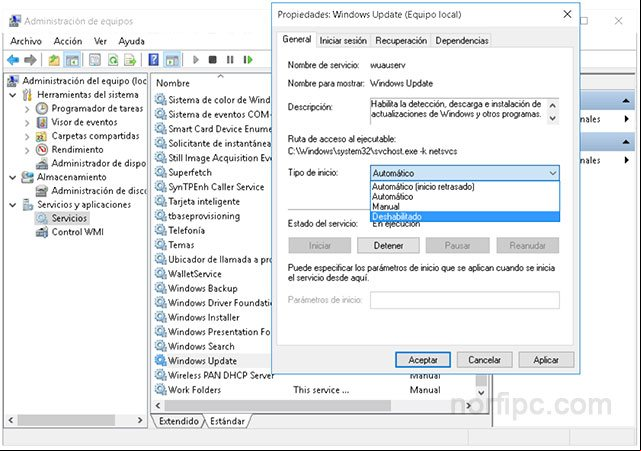Click the Rendimiento icon in tree
641x451 pixels.
pos(42,150)
